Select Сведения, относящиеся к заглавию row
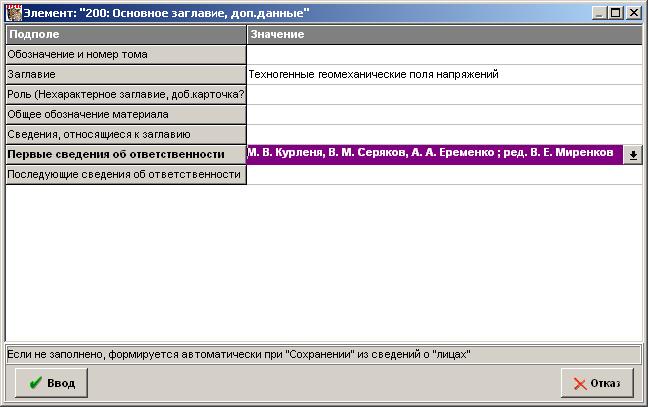 click(x=125, y=135)
